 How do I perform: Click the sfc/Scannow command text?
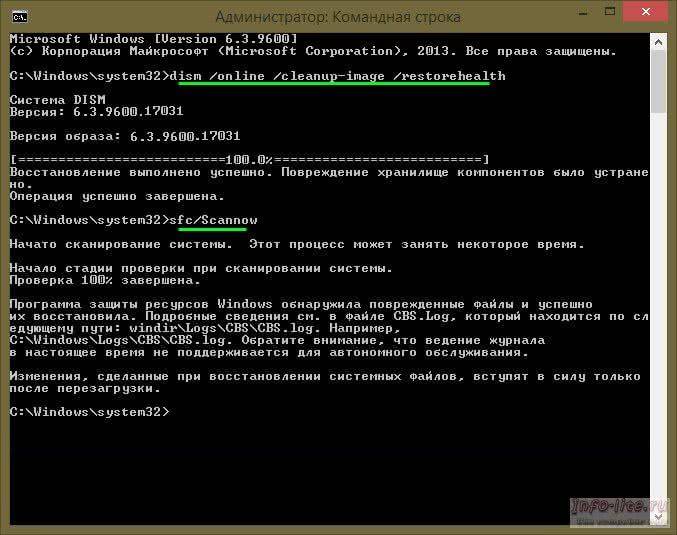213,220
